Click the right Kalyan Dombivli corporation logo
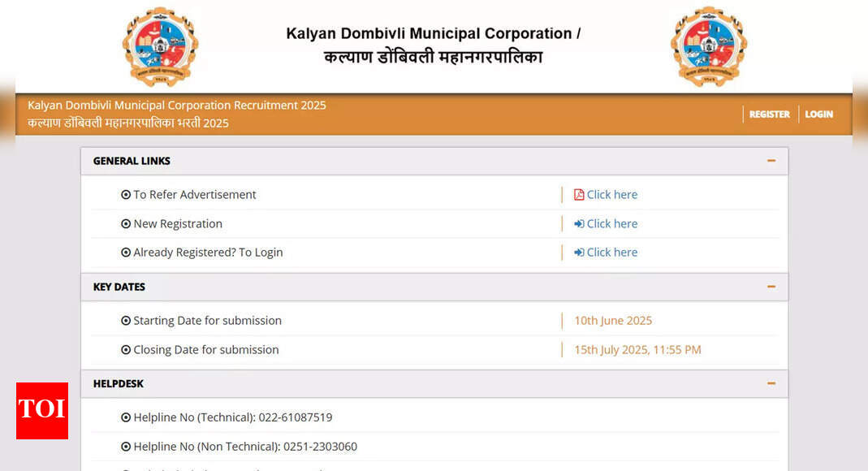 (x=708, y=46)
